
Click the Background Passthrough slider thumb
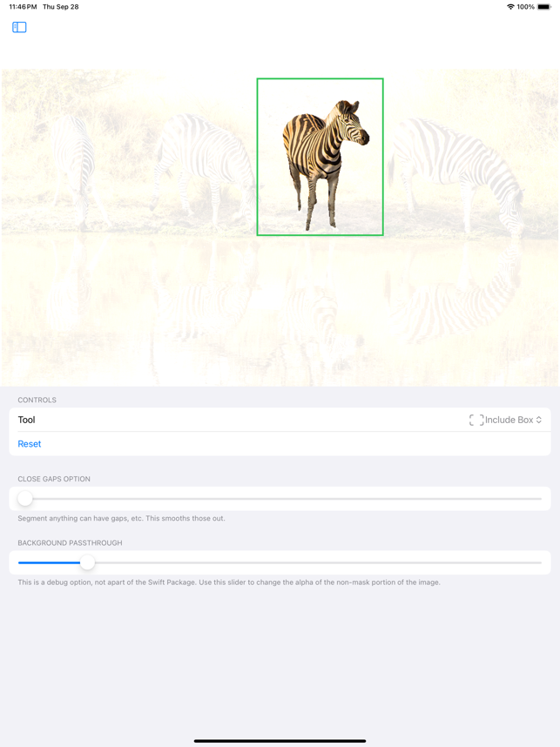[x=87, y=562]
